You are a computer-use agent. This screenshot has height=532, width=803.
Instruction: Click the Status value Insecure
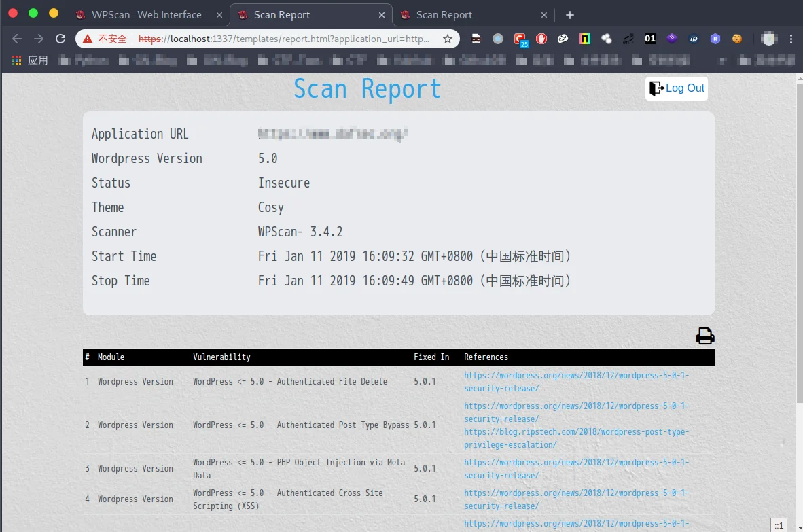(x=284, y=183)
